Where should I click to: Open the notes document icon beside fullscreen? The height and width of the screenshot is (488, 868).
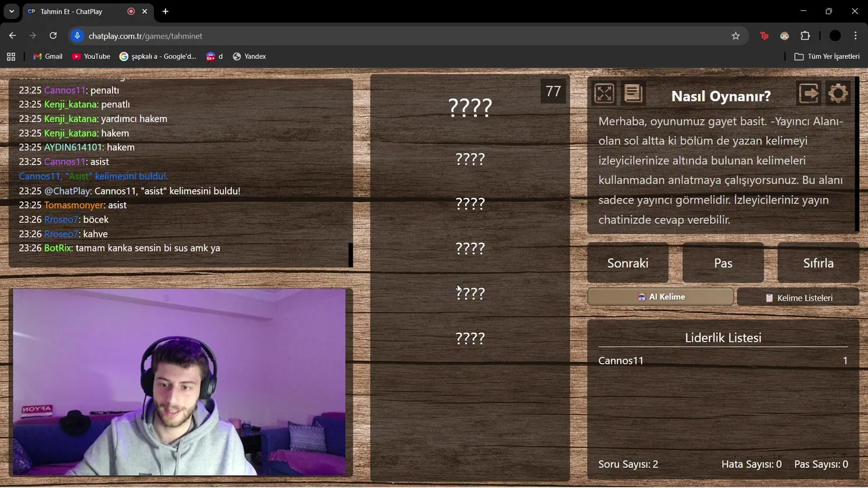633,94
